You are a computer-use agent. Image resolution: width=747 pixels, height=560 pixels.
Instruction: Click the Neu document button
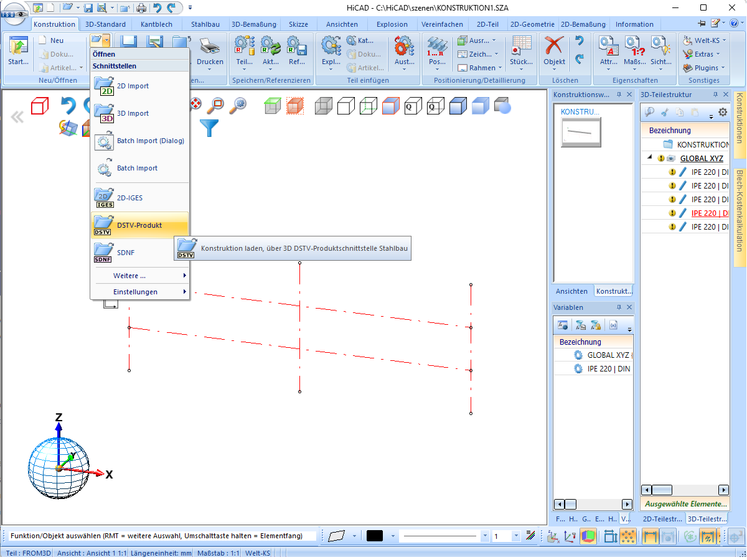51,40
